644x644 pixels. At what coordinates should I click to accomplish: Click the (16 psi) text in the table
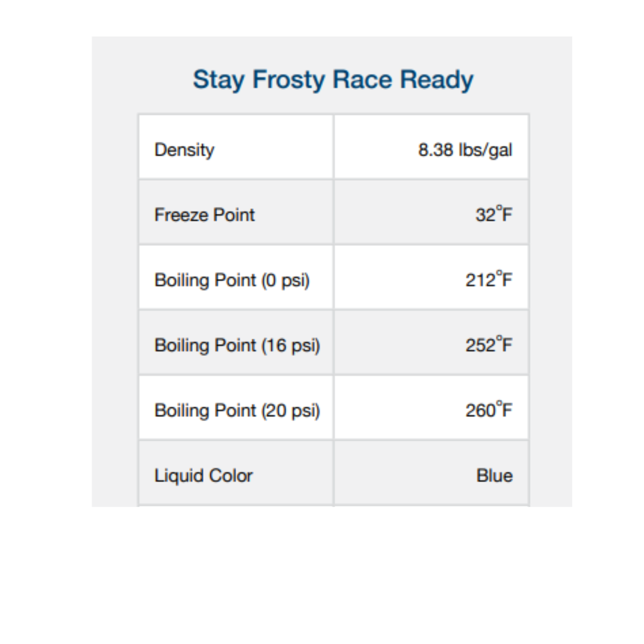pyautogui.click(x=291, y=346)
